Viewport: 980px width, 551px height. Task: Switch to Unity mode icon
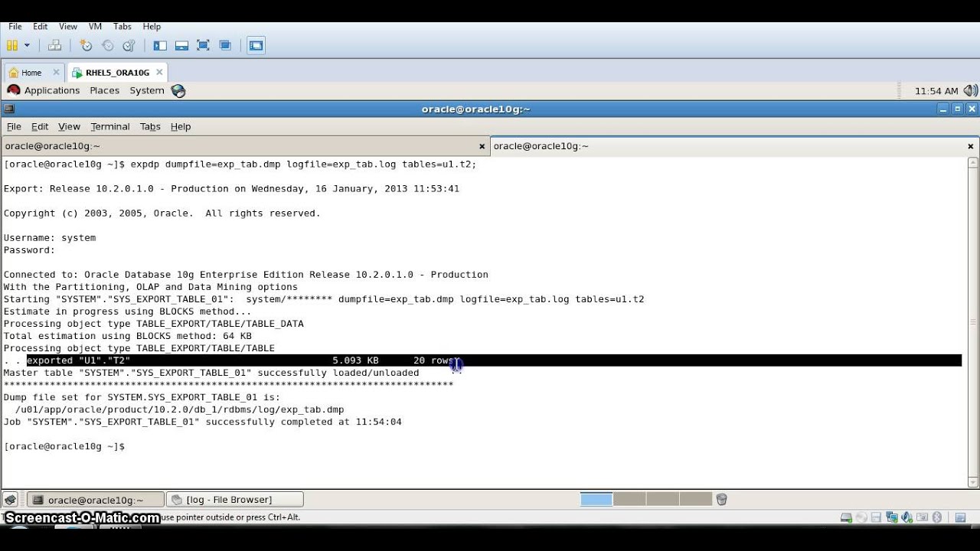pyautogui.click(x=225, y=45)
